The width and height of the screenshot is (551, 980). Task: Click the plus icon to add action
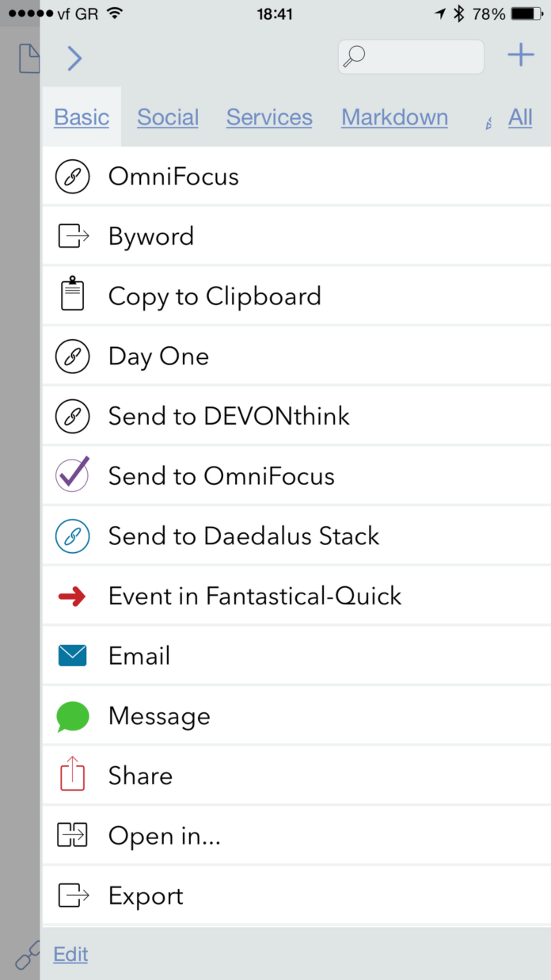click(x=520, y=55)
